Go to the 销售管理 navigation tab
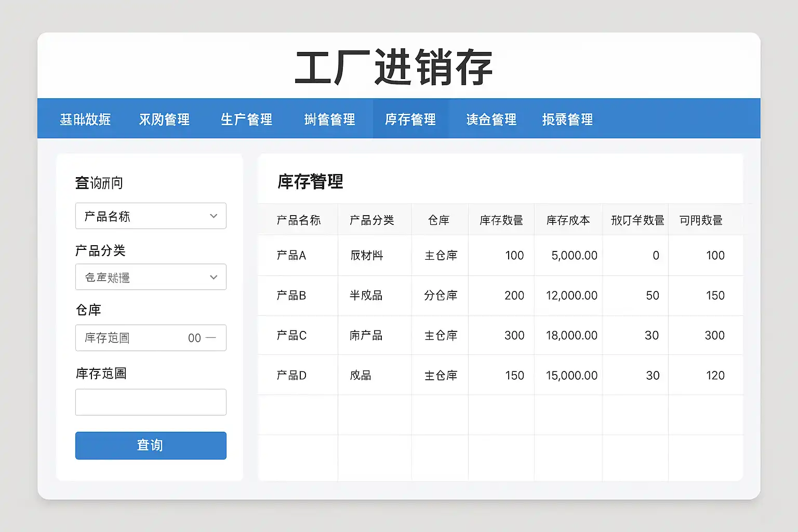Screen dimensions: 798x532 pos(329,119)
